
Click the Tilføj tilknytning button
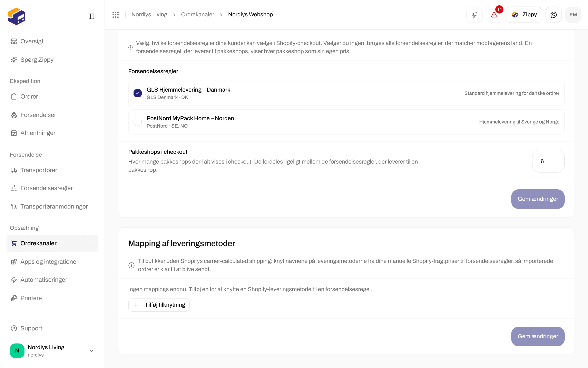(x=159, y=305)
